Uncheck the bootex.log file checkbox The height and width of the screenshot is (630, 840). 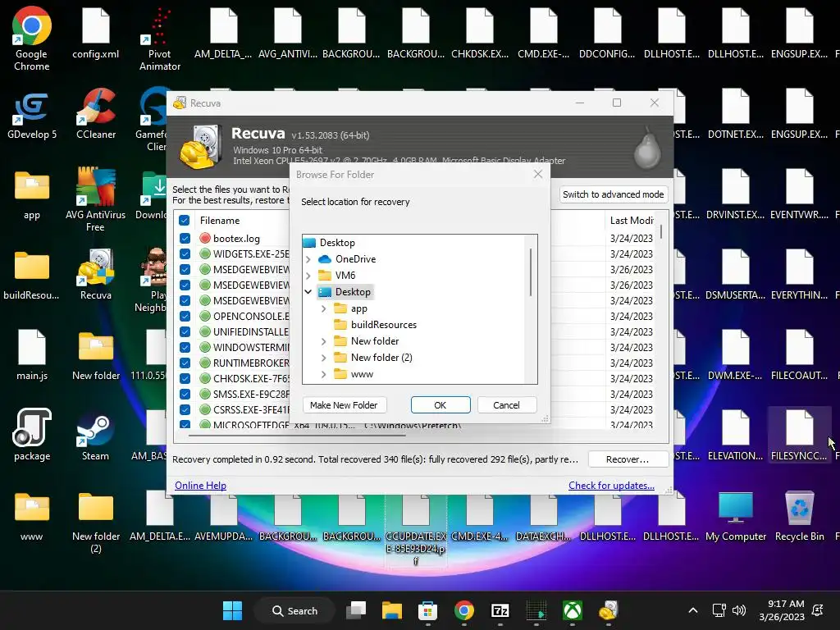coord(185,239)
